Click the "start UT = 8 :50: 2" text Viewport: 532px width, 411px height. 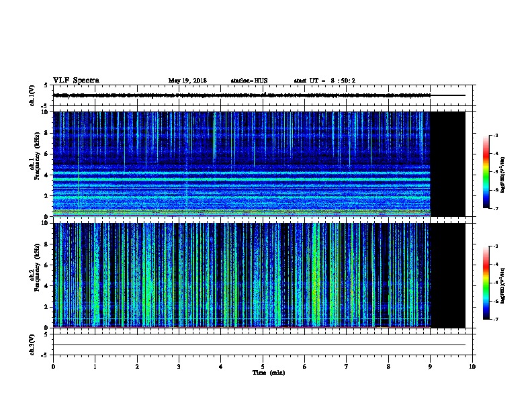click(x=324, y=81)
